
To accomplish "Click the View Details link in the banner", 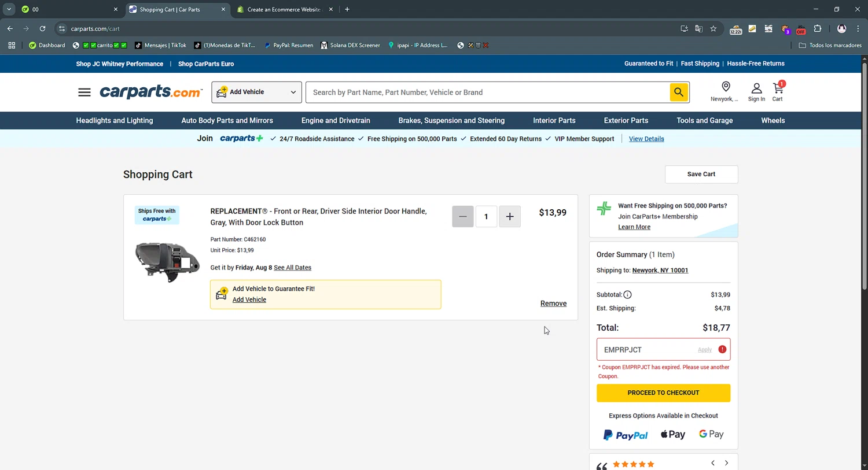I will [x=646, y=139].
